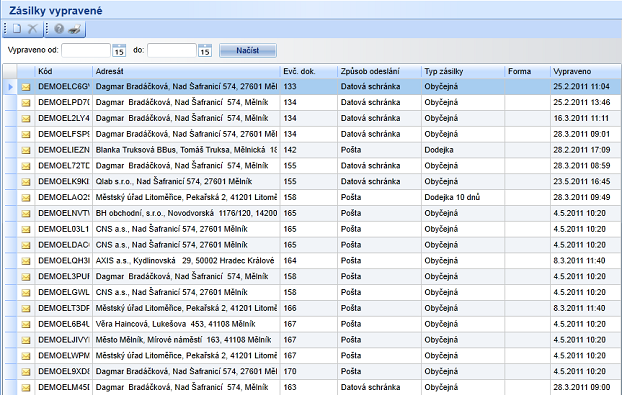Sort by Způsob odeslání column header
Viewport: 622px width, 395px height.
coord(379,71)
